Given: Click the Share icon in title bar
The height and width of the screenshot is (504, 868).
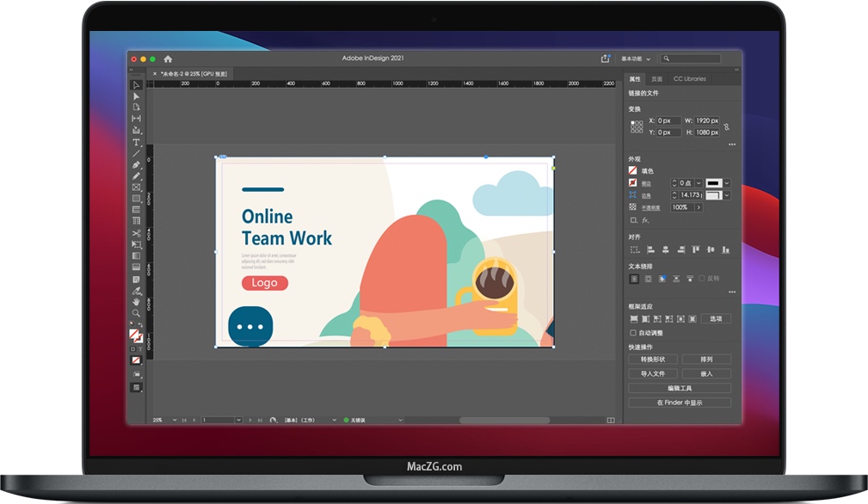Looking at the screenshot, I should click(605, 58).
